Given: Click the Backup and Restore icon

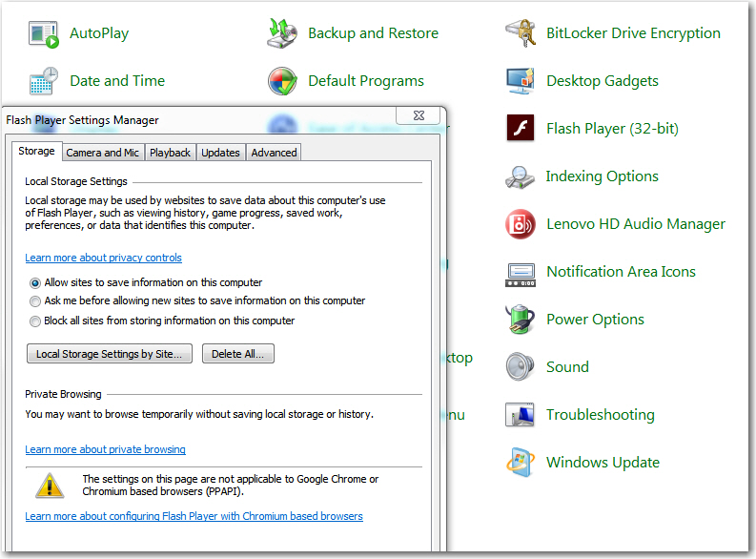Looking at the screenshot, I should [x=282, y=33].
